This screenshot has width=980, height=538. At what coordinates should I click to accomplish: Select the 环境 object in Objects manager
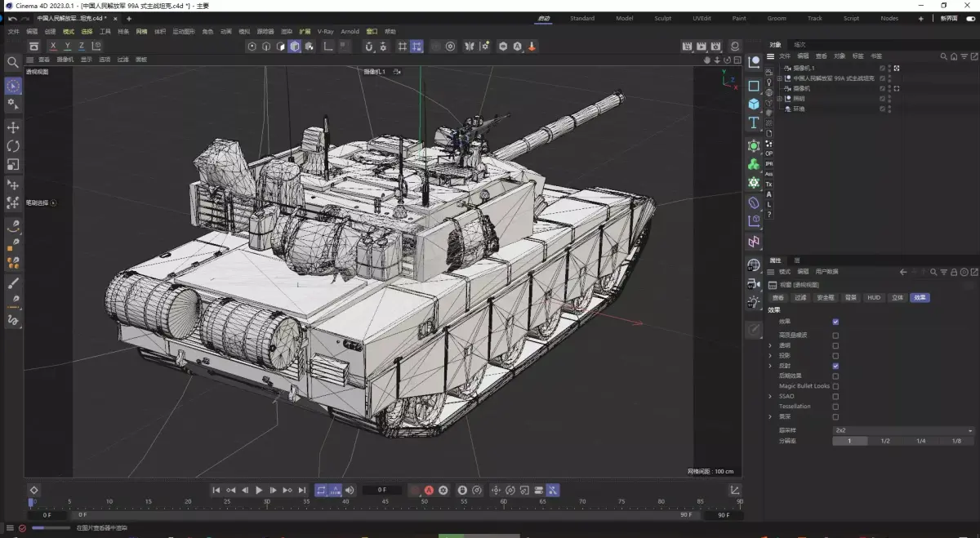click(x=800, y=109)
